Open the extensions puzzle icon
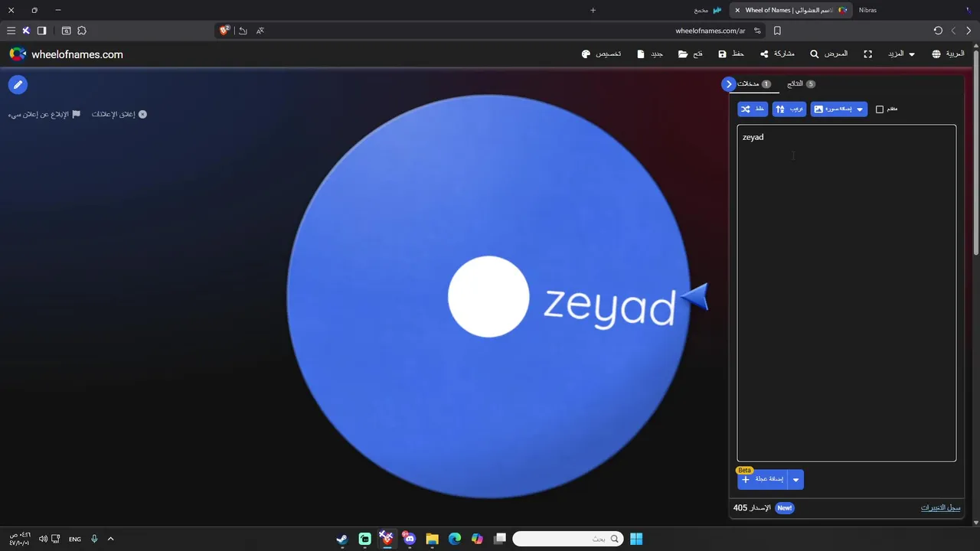The width and height of the screenshot is (980, 551). tap(82, 31)
